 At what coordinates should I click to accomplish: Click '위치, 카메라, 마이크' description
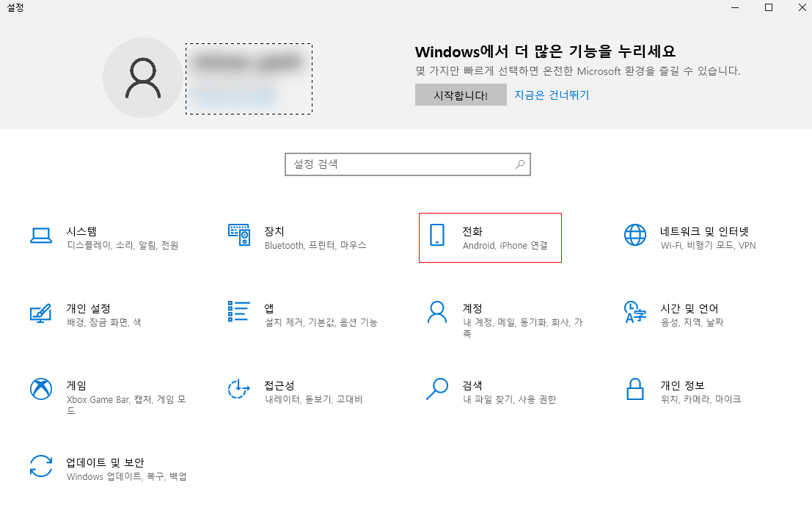pyautogui.click(x=701, y=399)
